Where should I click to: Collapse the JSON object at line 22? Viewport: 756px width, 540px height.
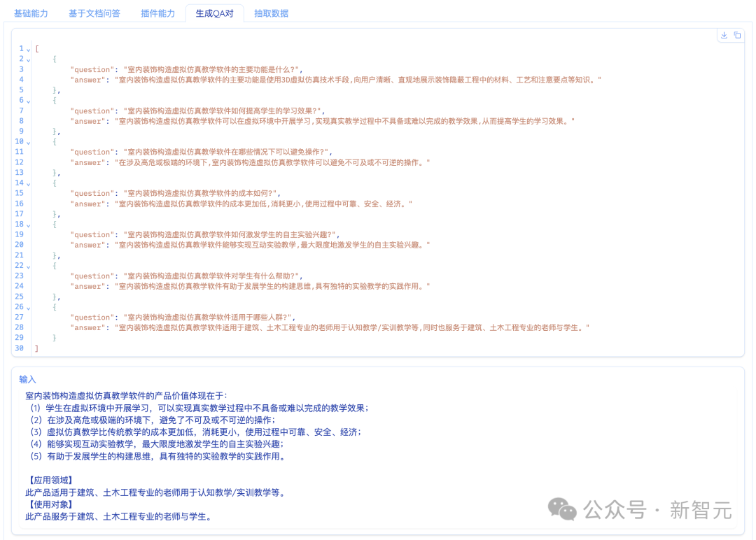coord(29,266)
